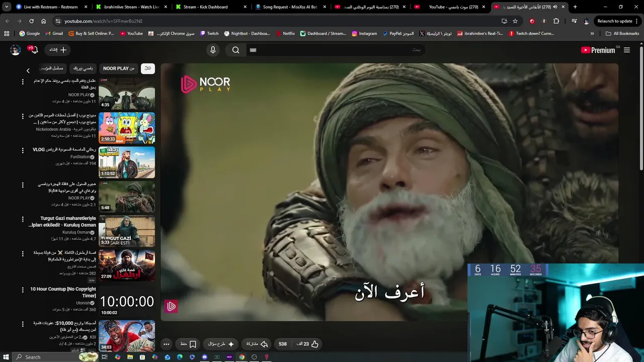Expand hidden bookmarks chevron

[592, 33]
